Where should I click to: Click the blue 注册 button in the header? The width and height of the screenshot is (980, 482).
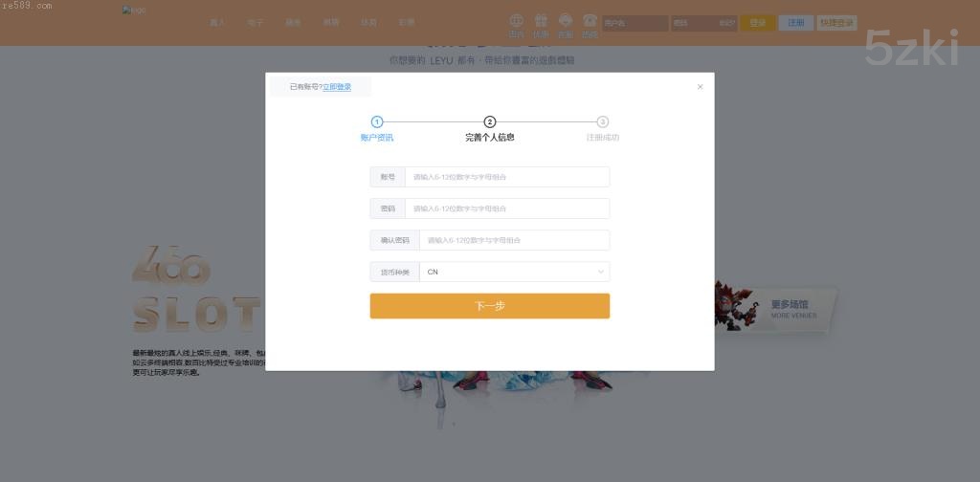tap(795, 23)
